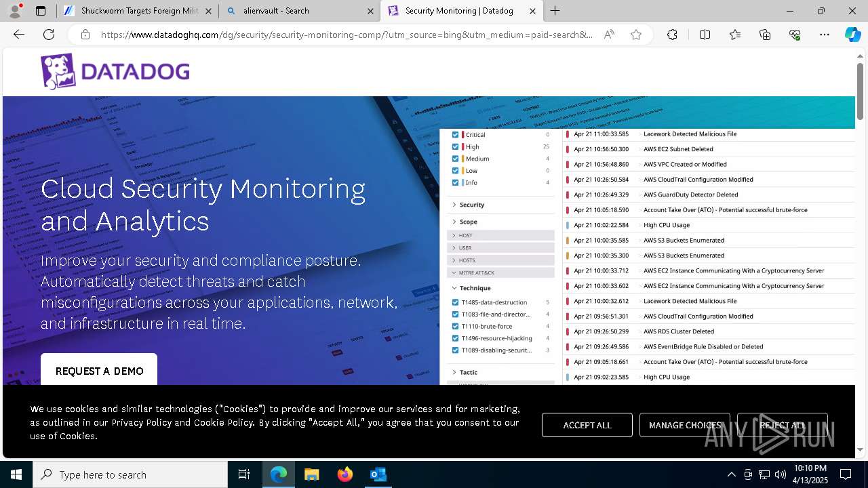Click the Windows taskbar search box
Screen dimensions: 868x488
coord(130,474)
